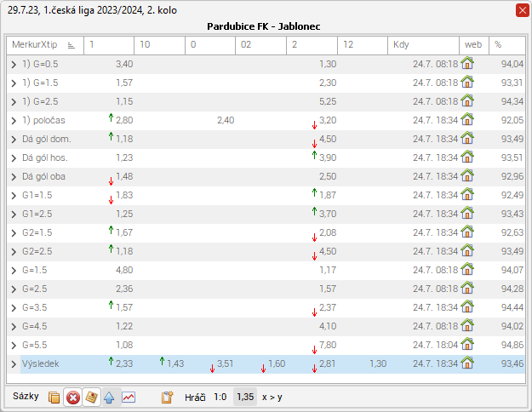
Task: Close the match odds window
Action: tap(523, 10)
